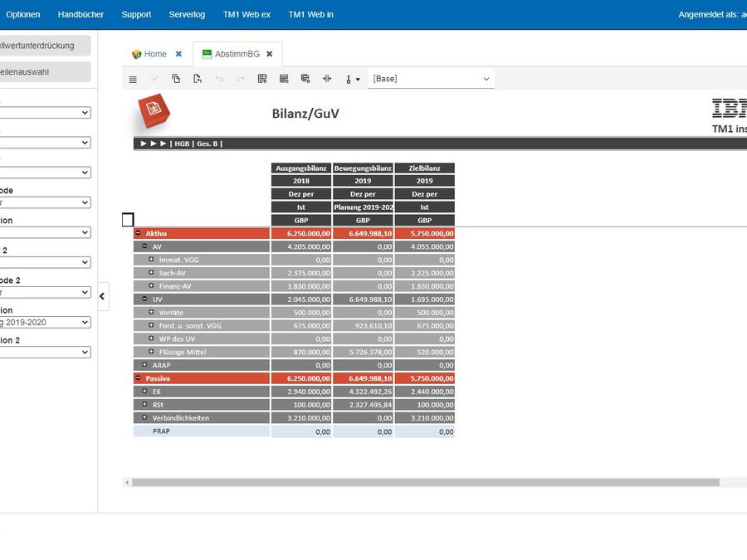This screenshot has height=560, width=747.
Task: Click the scrollbar left arrow
Action: (127, 482)
